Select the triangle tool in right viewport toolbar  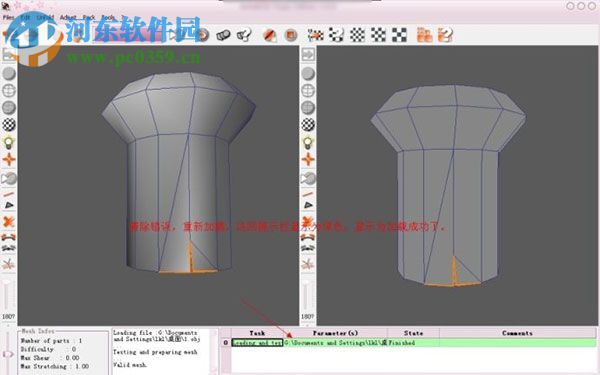308,205
